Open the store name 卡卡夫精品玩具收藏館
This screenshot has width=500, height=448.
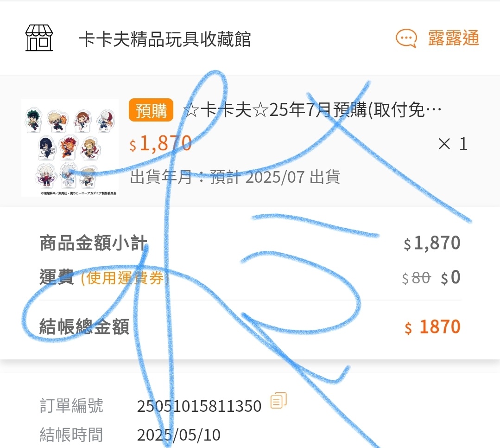[165, 39]
